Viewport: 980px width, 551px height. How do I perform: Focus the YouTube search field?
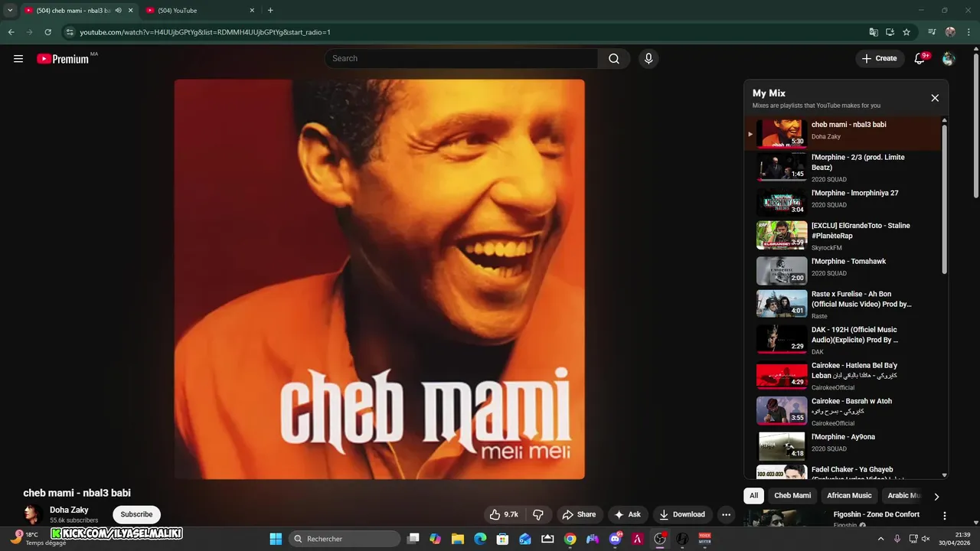click(x=461, y=59)
